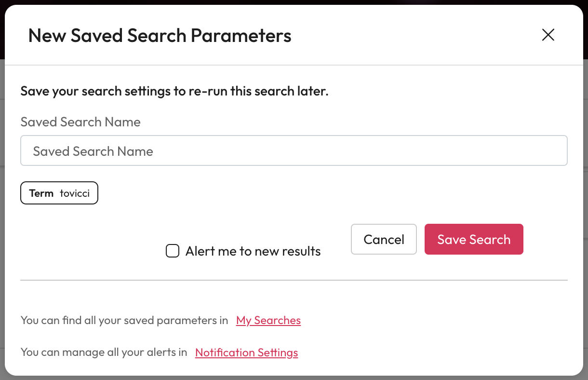Click the 'New Saved Search Parameters' dialog title
The height and width of the screenshot is (380, 588).
point(160,36)
